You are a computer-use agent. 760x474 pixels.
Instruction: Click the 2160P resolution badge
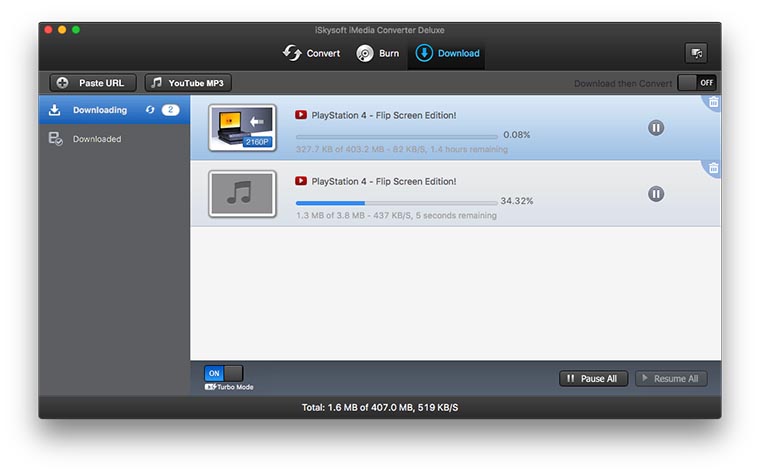point(257,142)
